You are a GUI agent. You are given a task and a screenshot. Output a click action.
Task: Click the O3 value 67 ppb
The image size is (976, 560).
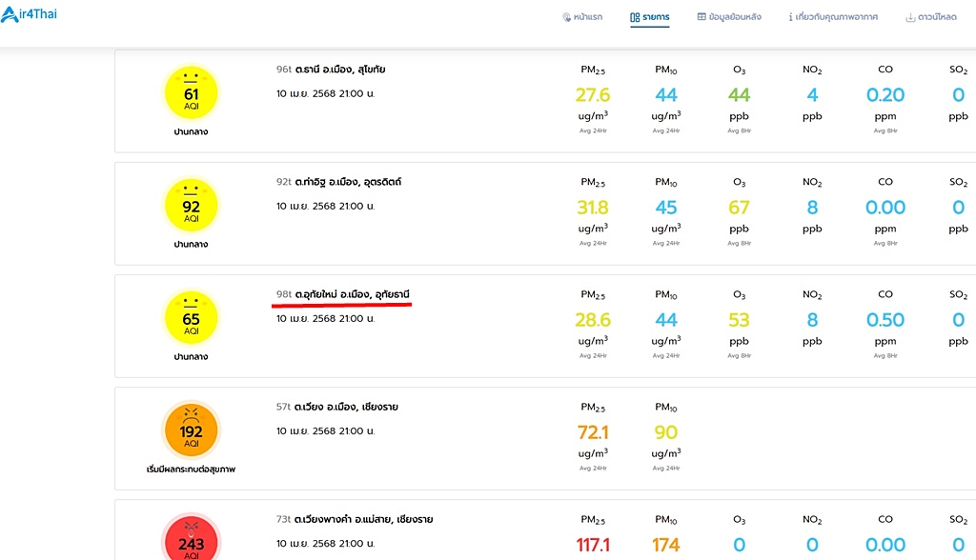point(739,208)
